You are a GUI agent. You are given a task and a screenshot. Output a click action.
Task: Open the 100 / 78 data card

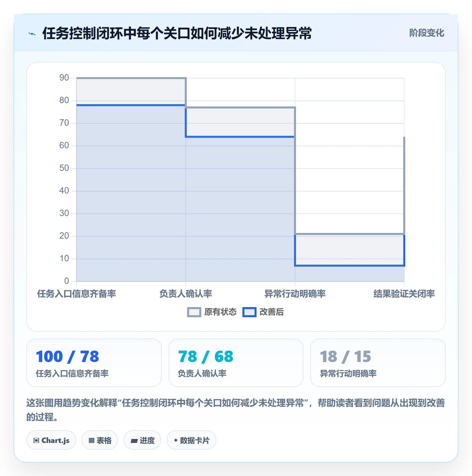pos(94,363)
